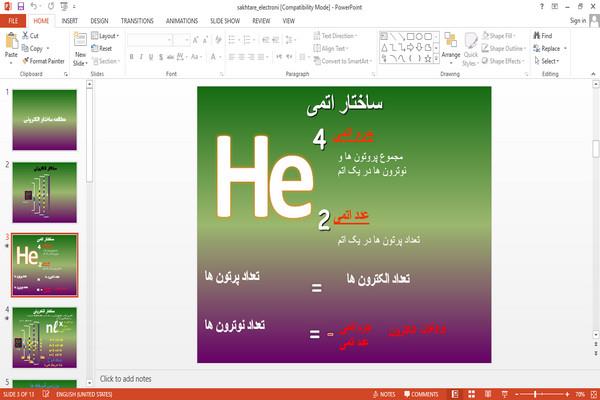Switch to the DESIGN tab
The width and height of the screenshot is (600, 400).
tap(99, 21)
